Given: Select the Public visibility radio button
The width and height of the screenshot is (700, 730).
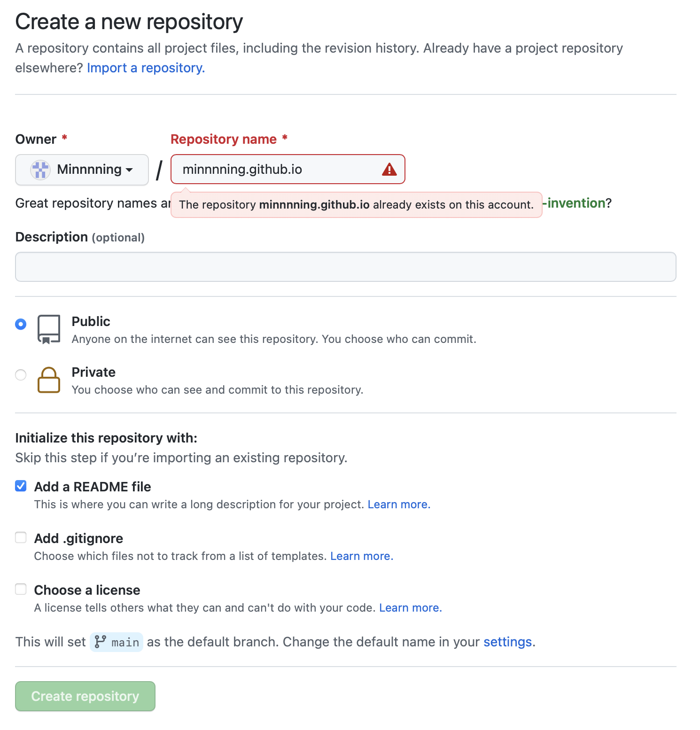Looking at the screenshot, I should click(21, 324).
